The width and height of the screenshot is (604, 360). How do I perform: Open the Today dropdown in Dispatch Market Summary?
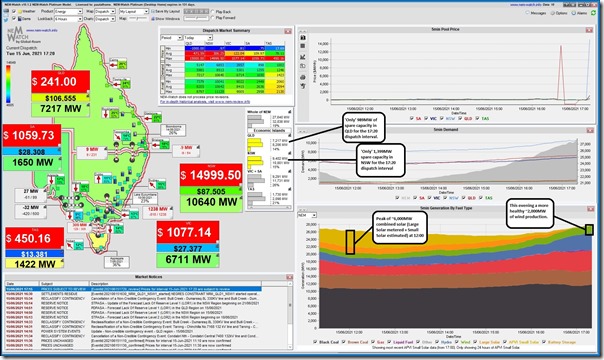tap(198, 38)
